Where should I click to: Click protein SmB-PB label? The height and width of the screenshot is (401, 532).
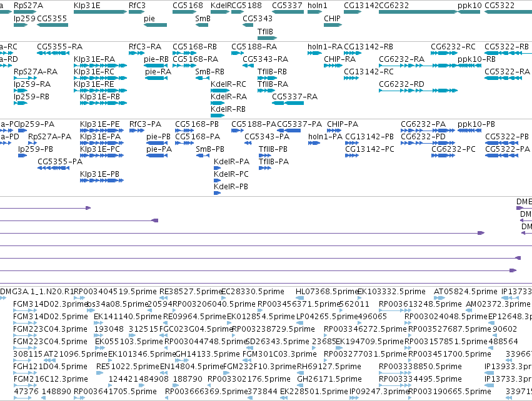(x=210, y=149)
